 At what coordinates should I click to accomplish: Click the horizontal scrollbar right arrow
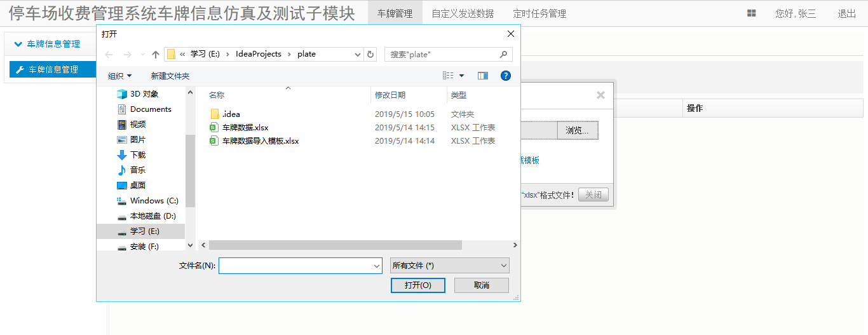click(x=515, y=245)
